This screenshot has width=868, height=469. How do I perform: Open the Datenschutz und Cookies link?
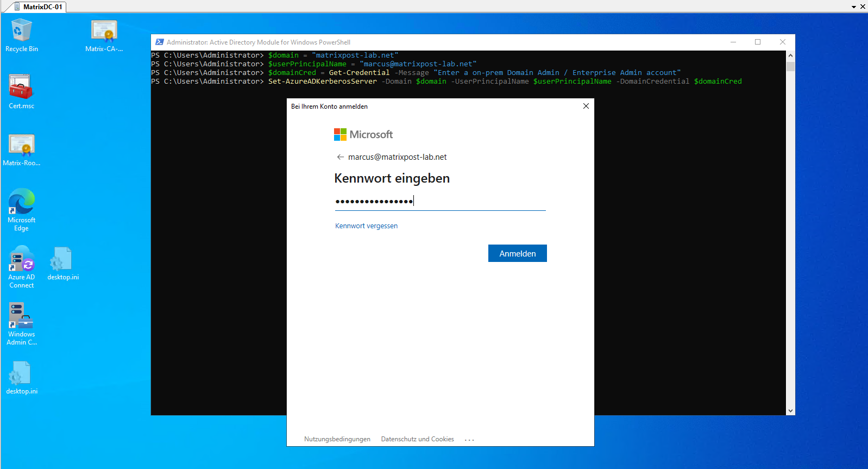417,439
